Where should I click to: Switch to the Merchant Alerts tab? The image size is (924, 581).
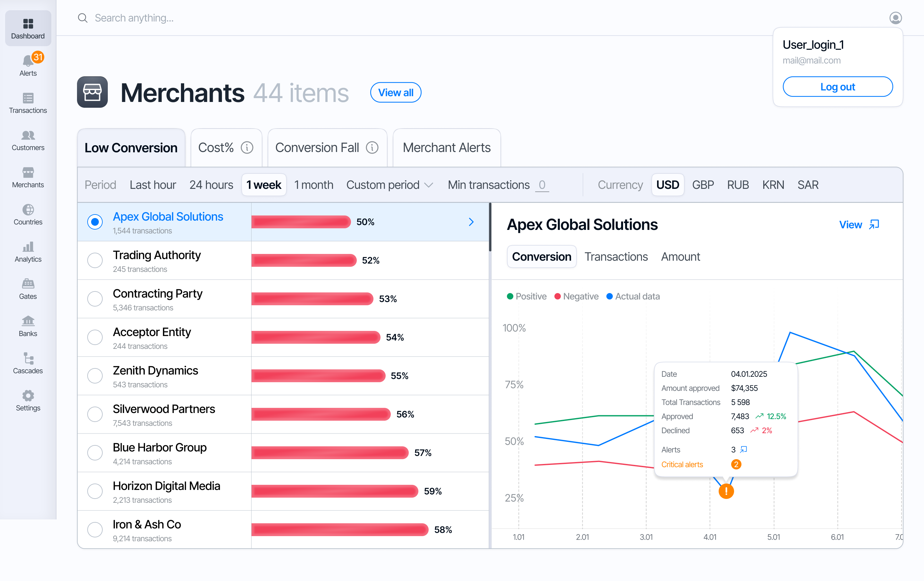click(446, 147)
